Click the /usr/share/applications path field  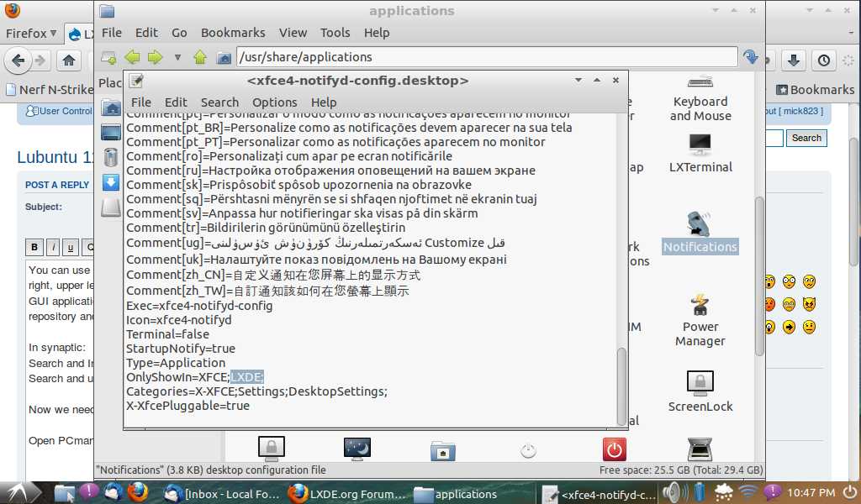[487, 57]
